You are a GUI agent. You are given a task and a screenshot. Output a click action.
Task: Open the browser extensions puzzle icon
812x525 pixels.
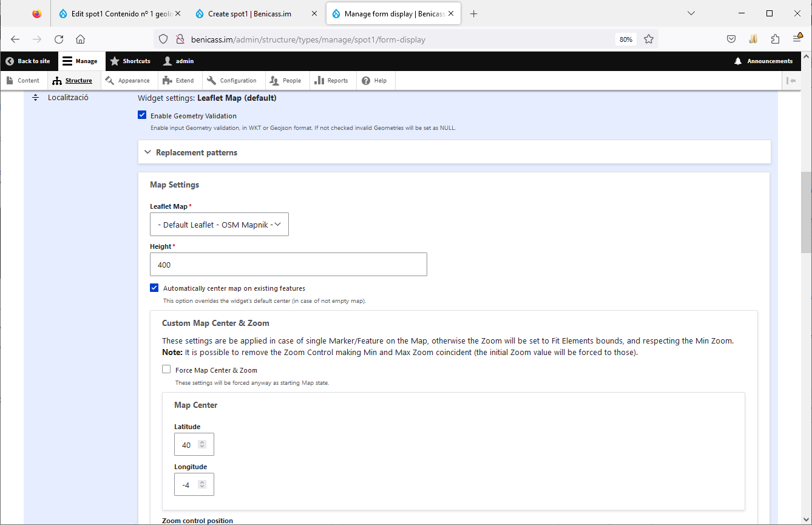[x=775, y=39]
